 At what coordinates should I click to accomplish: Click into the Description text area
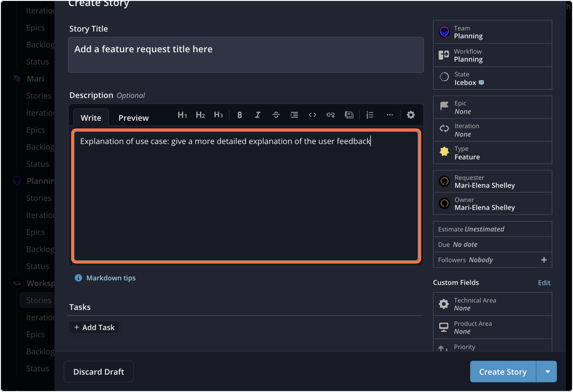pos(246,196)
